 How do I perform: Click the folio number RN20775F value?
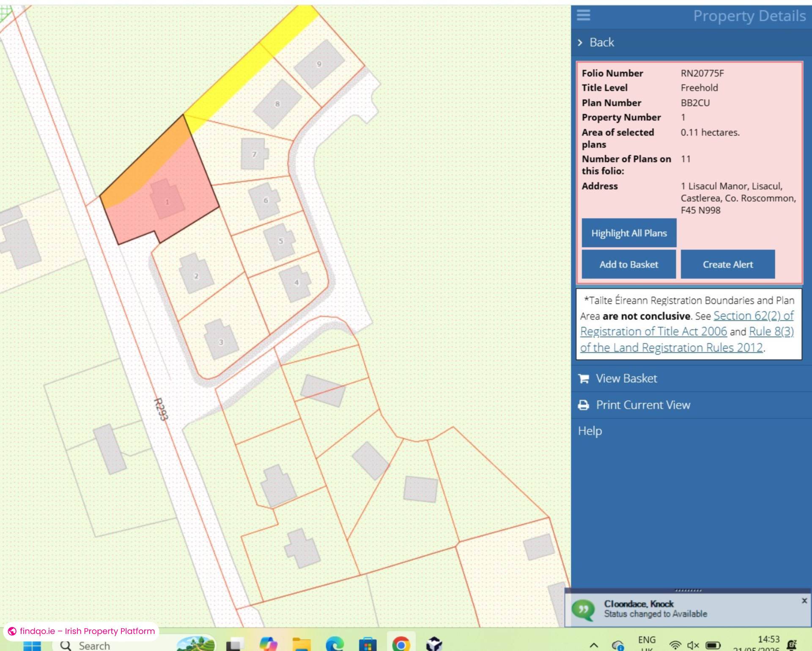702,73
